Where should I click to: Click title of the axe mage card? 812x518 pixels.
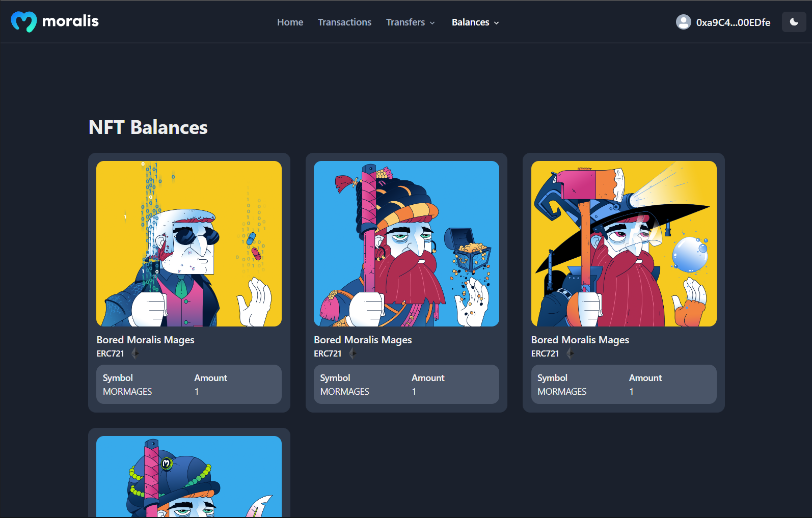(x=580, y=340)
